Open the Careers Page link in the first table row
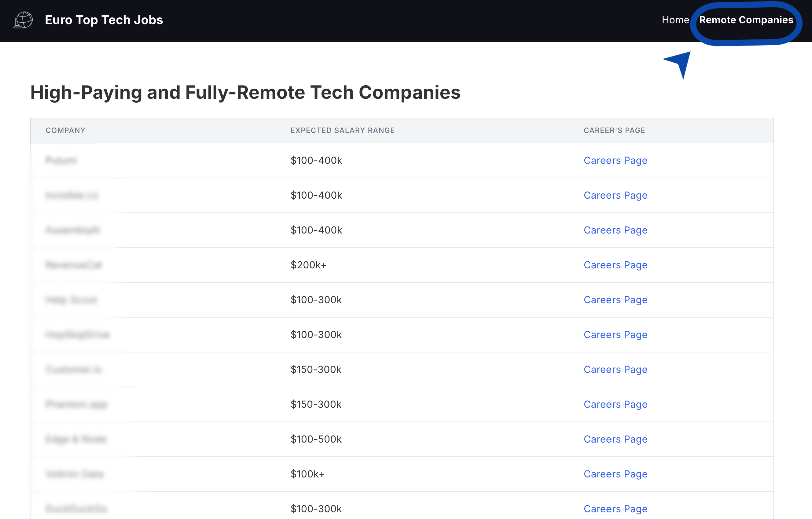 615,160
